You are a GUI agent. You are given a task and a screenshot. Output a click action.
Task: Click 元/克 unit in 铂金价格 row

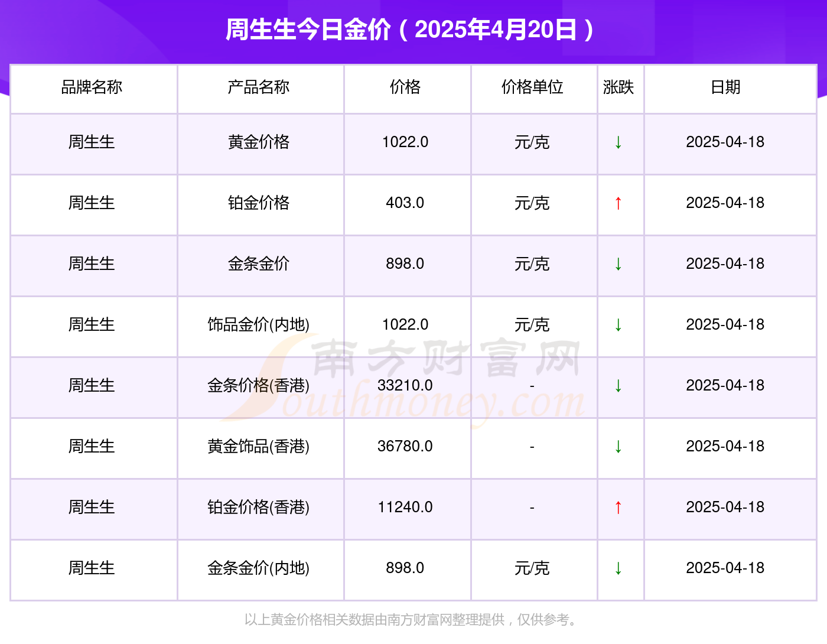[x=532, y=203]
